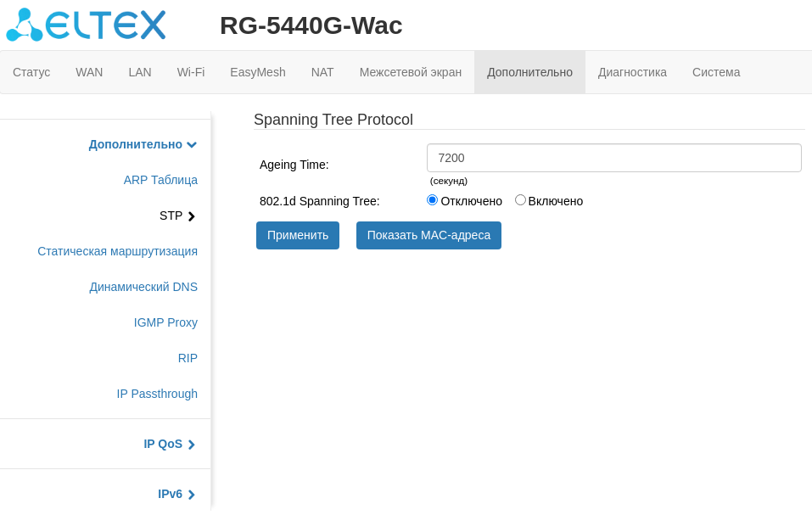
Task: Open IGMP Proxy settings link
Action: click(x=165, y=322)
